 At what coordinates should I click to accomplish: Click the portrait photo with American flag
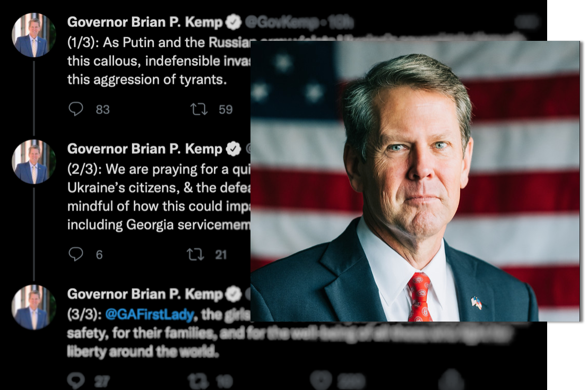pyautogui.click(x=415, y=181)
